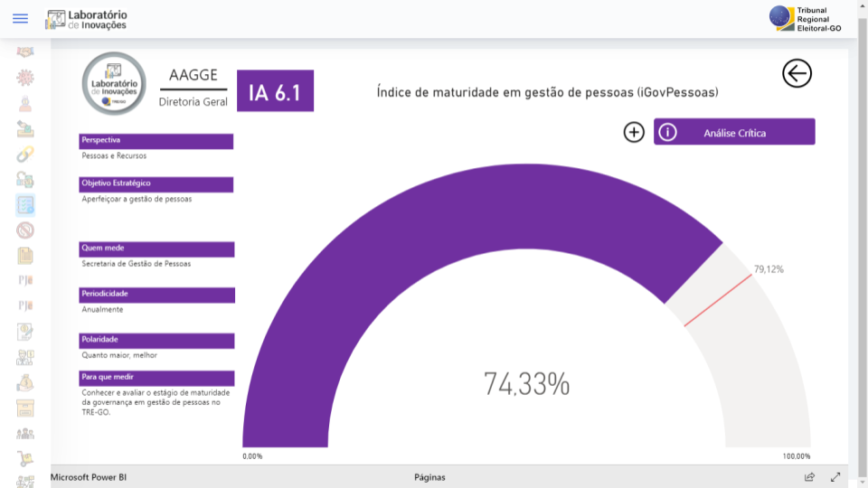Click the Tribunal Regional Eleitoral-GO logo
The width and height of the screenshot is (868, 488).
pos(806,19)
